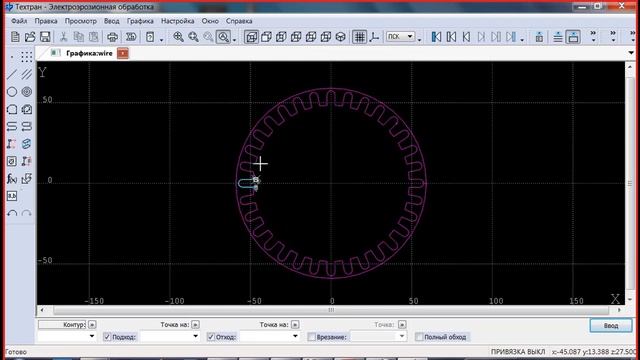This screenshot has width=640, height=360.
Task: Open the Просмотр menu
Action: 81,21
